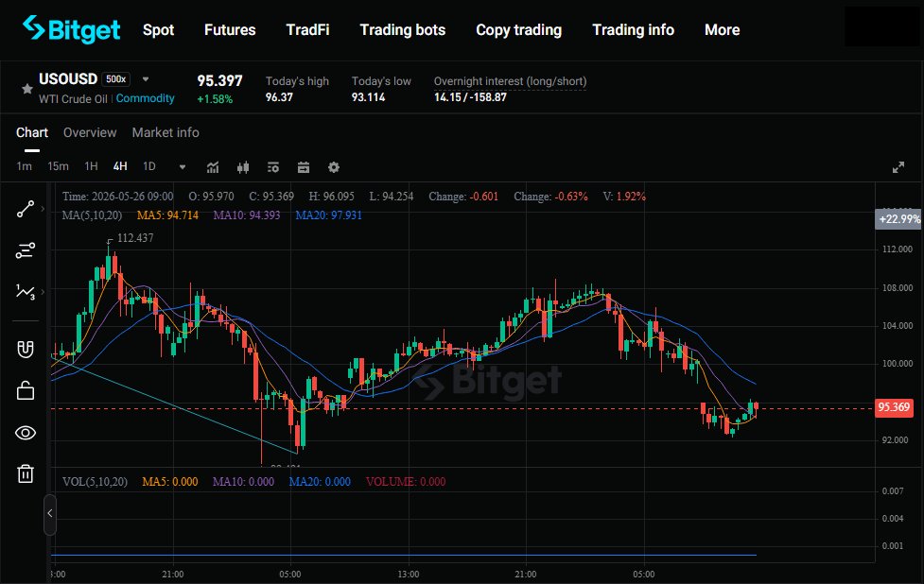Click the VOLUME: 0.000 label
Screen dimensions: 924x584
pyautogui.click(x=406, y=482)
